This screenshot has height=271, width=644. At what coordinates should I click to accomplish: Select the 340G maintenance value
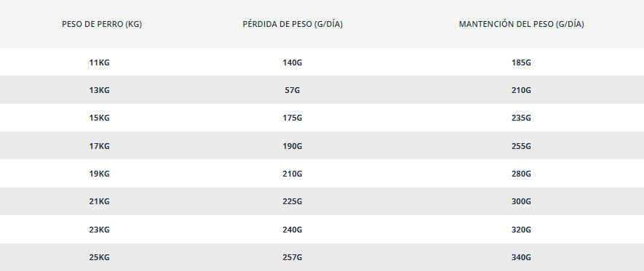click(x=521, y=257)
